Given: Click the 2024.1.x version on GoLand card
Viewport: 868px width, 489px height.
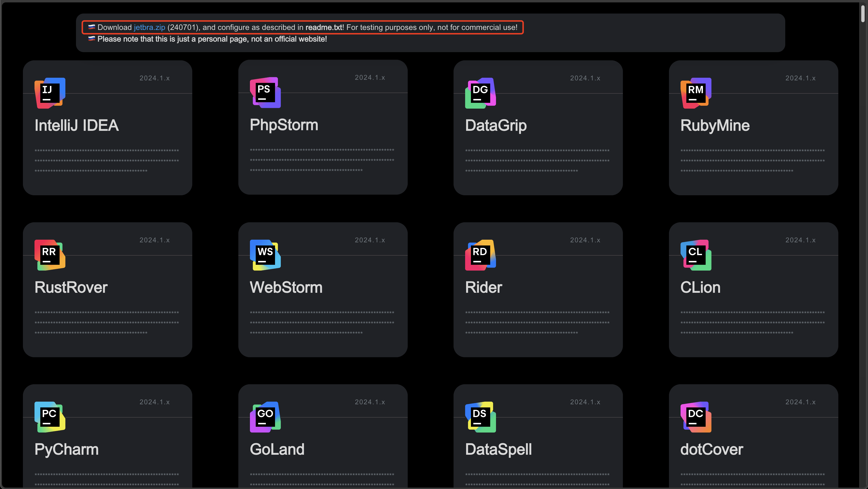Looking at the screenshot, I should [x=370, y=402].
